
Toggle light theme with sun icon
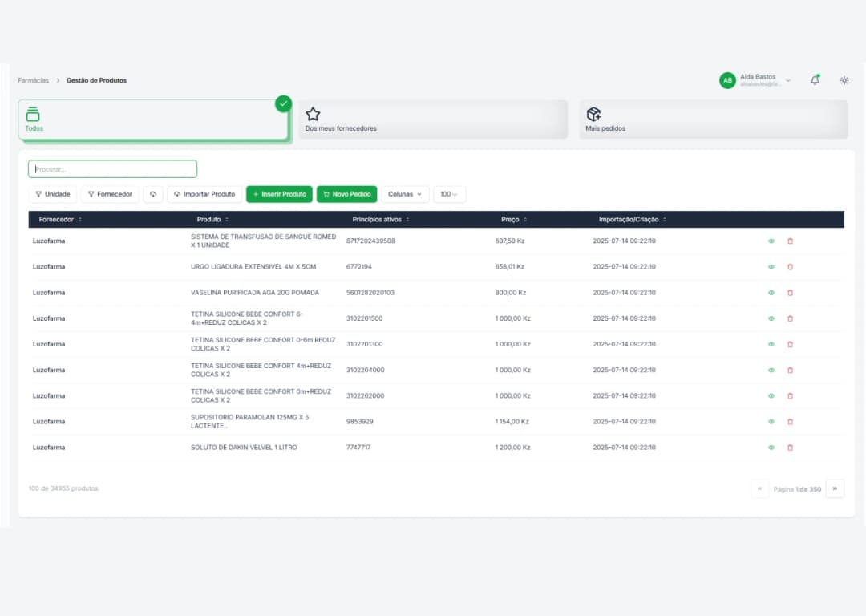coord(844,80)
